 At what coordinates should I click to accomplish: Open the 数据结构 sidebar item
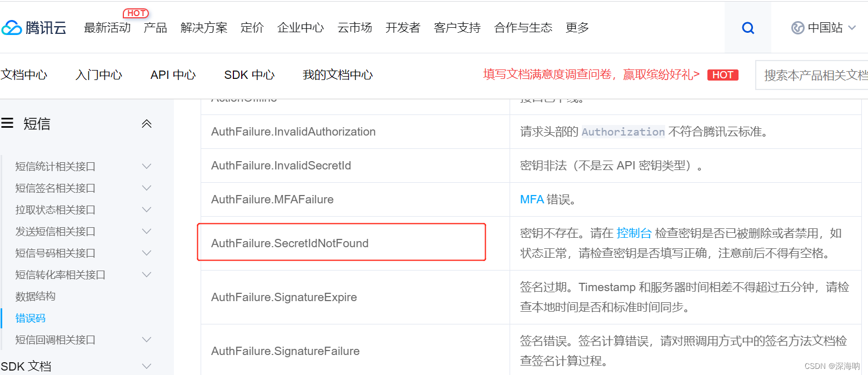pyautogui.click(x=35, y=296)
